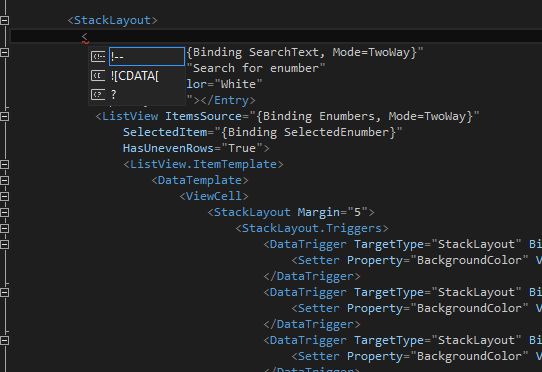Click the "White" color value
The height and width of the screenshot is (372, 542).
tap(238, 84)
